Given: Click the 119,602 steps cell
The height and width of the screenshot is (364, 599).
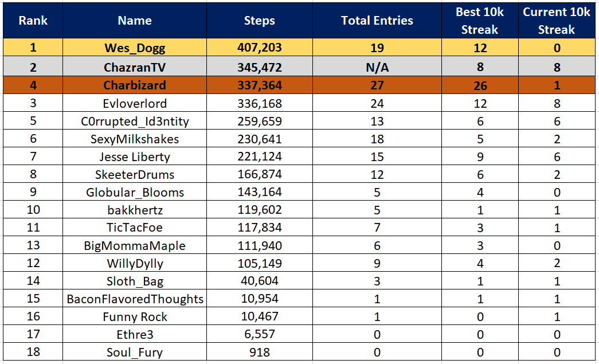Looking at the screenshot, I should click(x=260, y=210).
